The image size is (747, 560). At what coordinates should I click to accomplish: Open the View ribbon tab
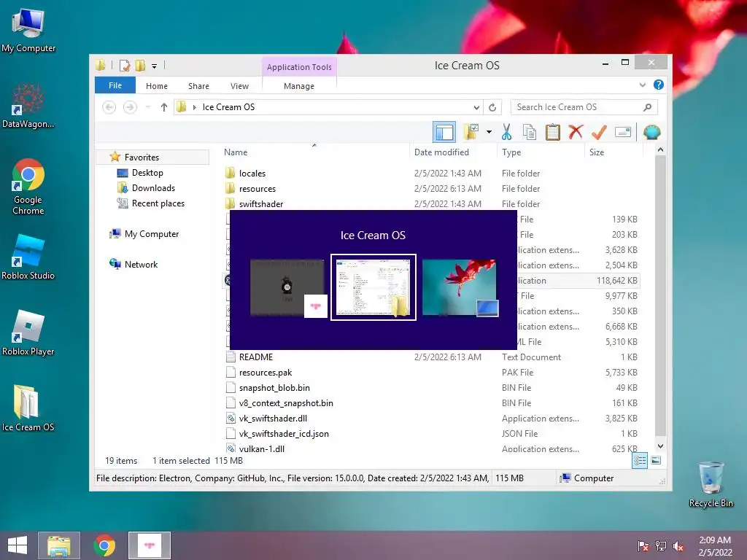(x=239, y=86)
